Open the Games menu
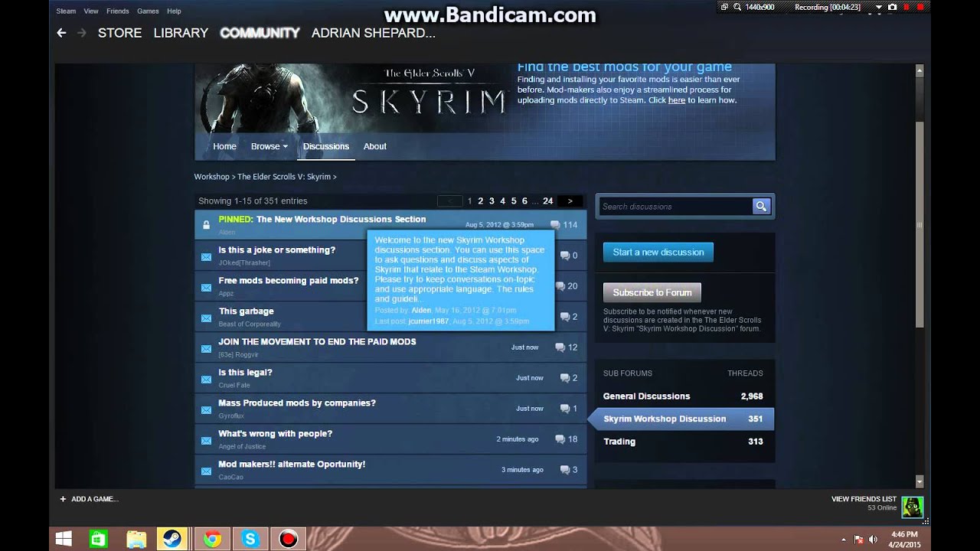The height and width of the screenshot is (551, 980). coord(148,11)
